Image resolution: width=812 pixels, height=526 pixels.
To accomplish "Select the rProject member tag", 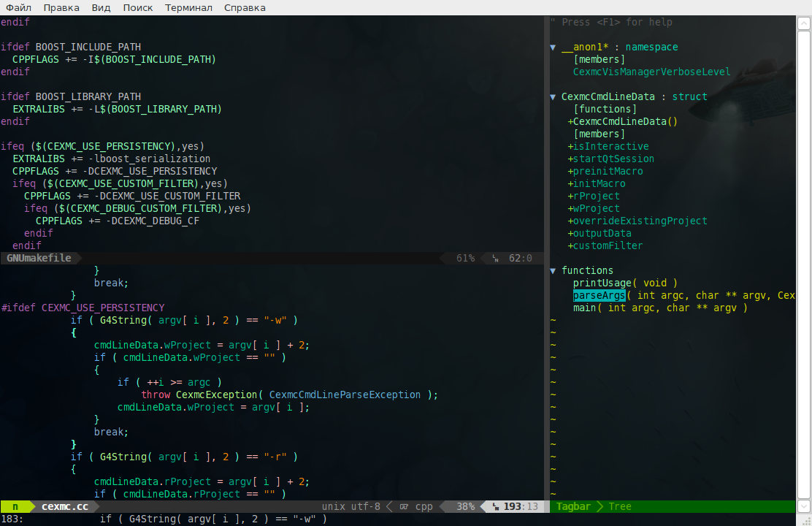I will 594,197.
